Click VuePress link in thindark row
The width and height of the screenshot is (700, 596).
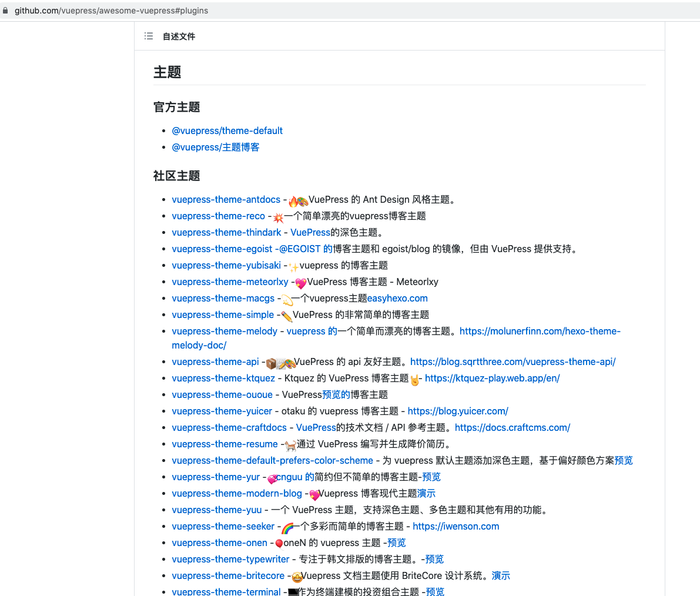(x=310, y=233)
